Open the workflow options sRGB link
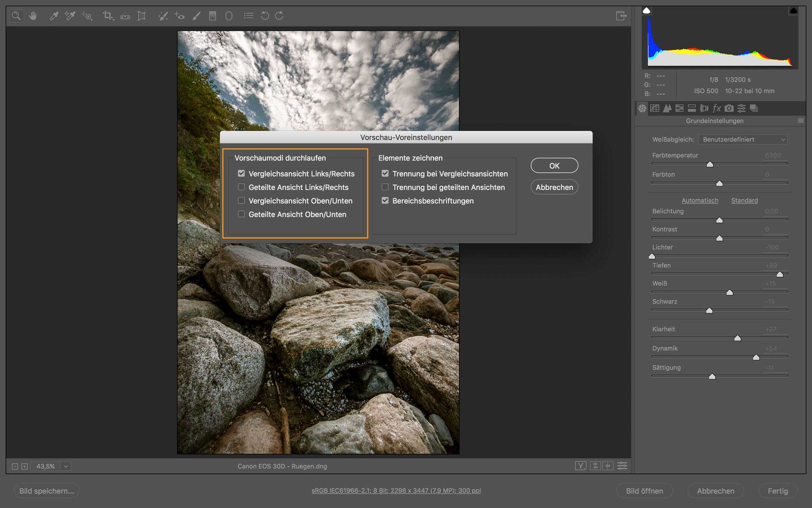The height and width of the screenshot is (508, 812). pyautogui.click(x=396, y=490)
